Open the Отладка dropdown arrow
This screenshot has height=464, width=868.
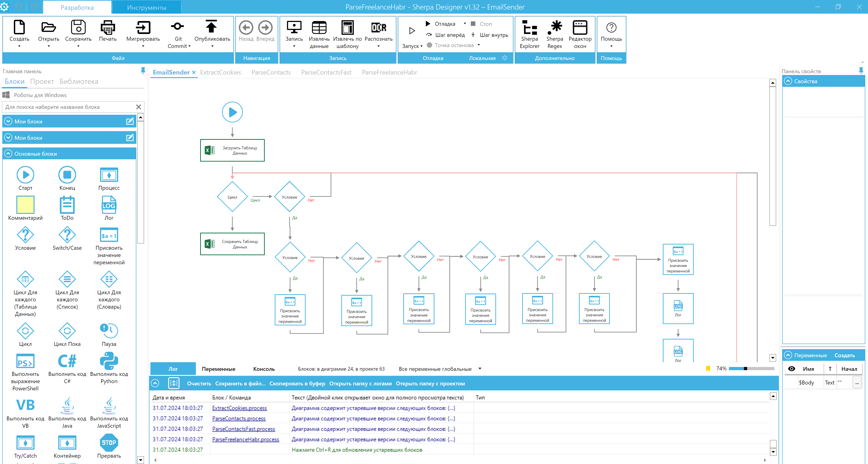point(465,24)
